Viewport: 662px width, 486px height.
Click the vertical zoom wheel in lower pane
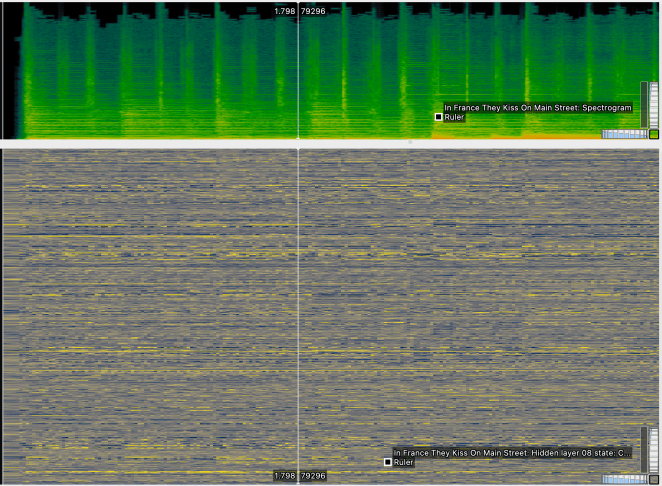click(x=654, y=449)
